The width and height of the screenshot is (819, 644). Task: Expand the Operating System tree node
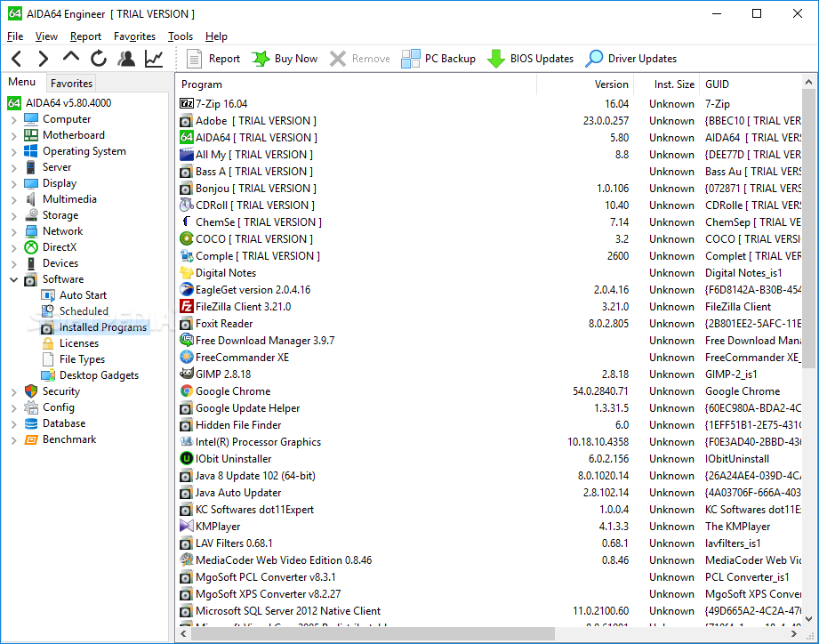14,152
